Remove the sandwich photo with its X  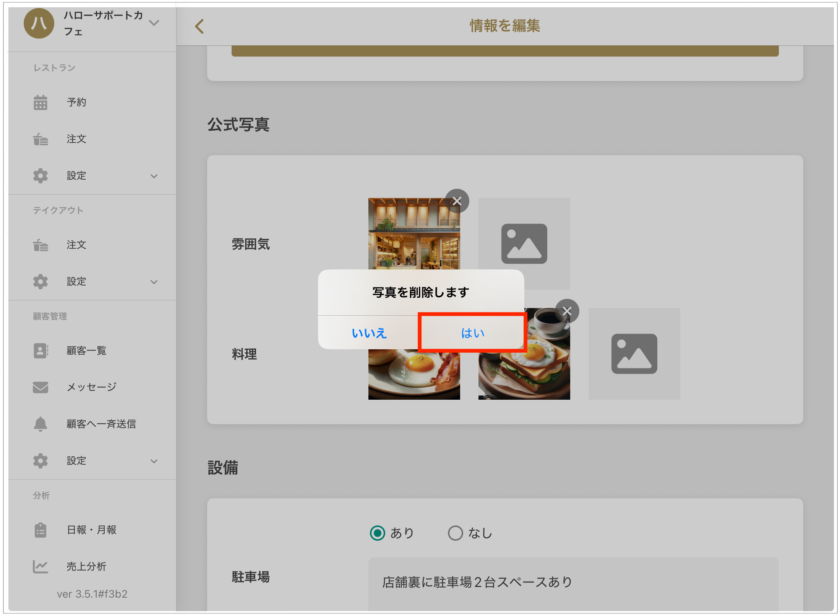tap(567, 311)
